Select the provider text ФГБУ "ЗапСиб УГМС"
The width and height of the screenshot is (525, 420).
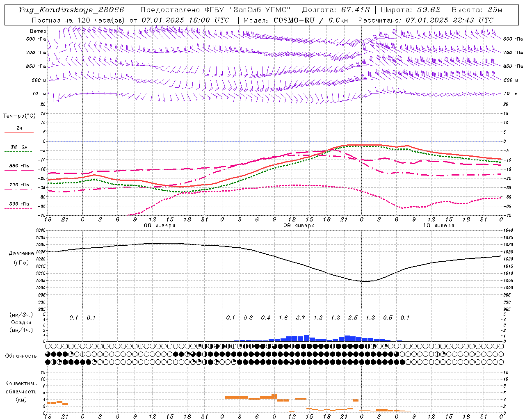pos(247,10)
